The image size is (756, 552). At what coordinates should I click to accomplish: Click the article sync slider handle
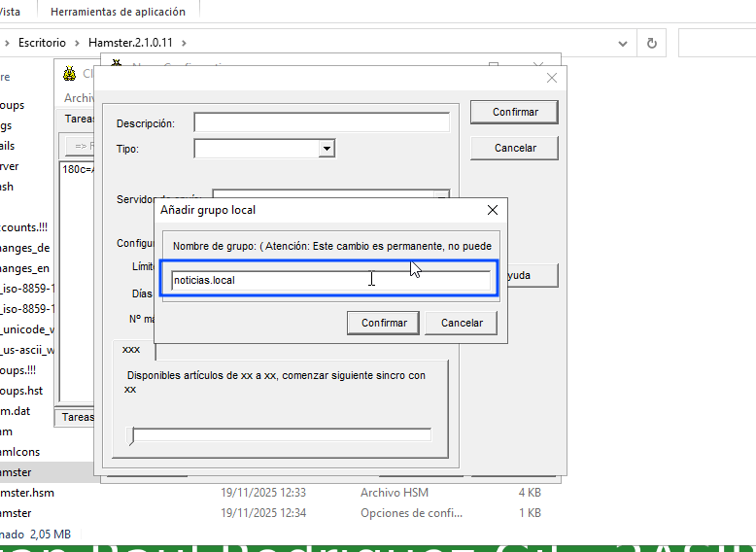(130, 434)
